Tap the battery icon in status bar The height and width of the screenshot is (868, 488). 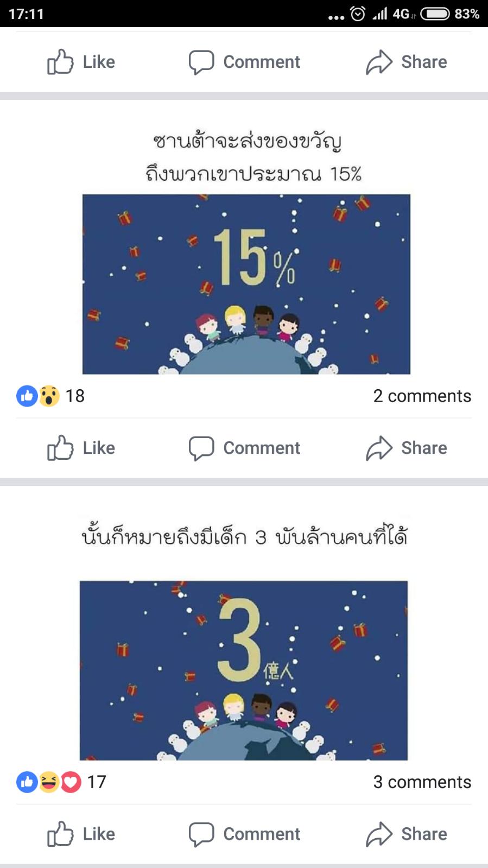(435, 14)
